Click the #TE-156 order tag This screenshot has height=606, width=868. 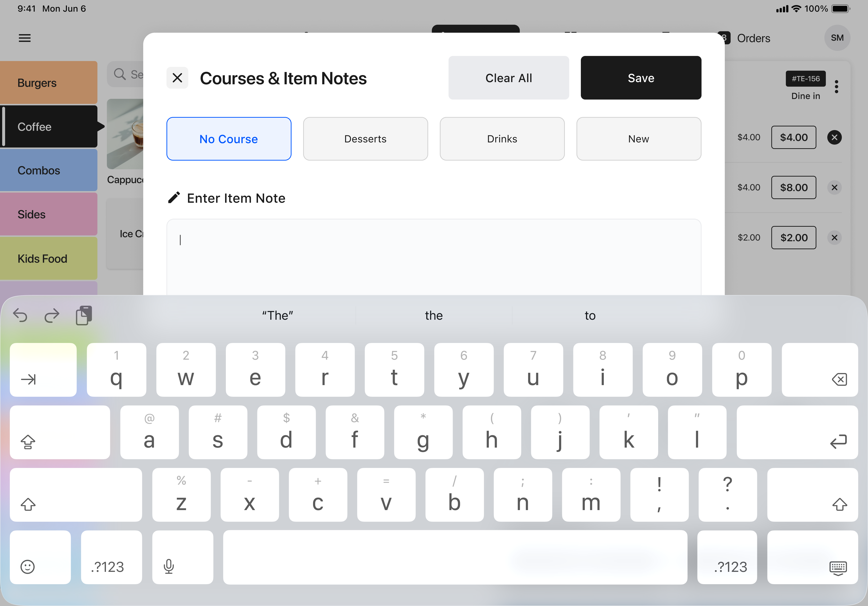click(806, 78)
